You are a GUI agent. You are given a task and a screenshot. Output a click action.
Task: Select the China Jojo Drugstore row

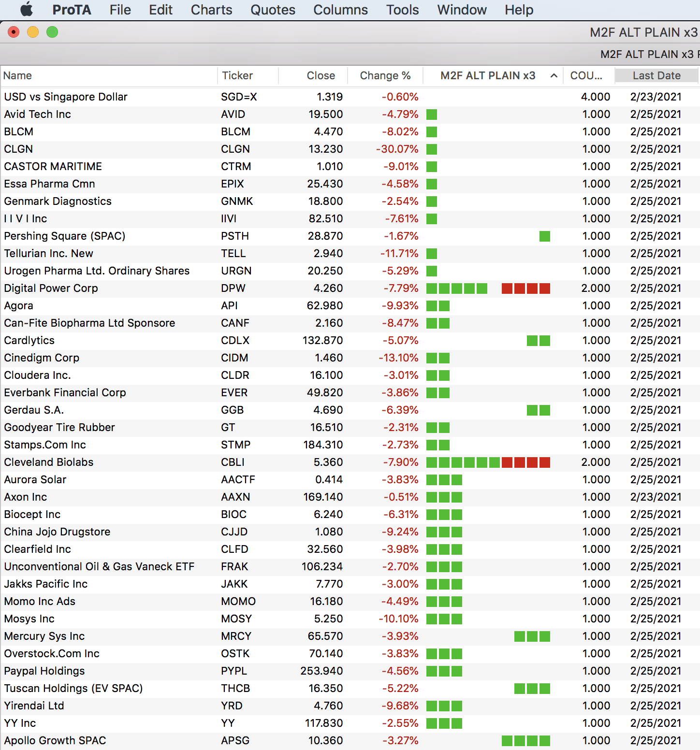tap(350, 532)
